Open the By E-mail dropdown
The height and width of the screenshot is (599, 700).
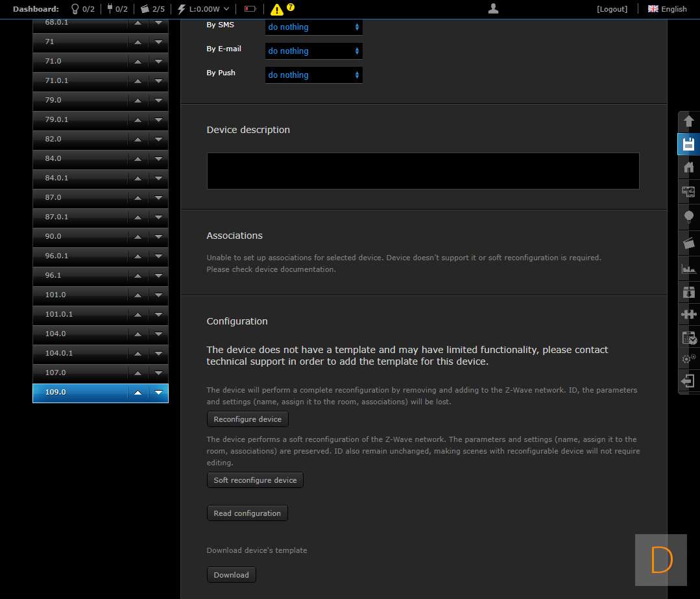point(313,51)
